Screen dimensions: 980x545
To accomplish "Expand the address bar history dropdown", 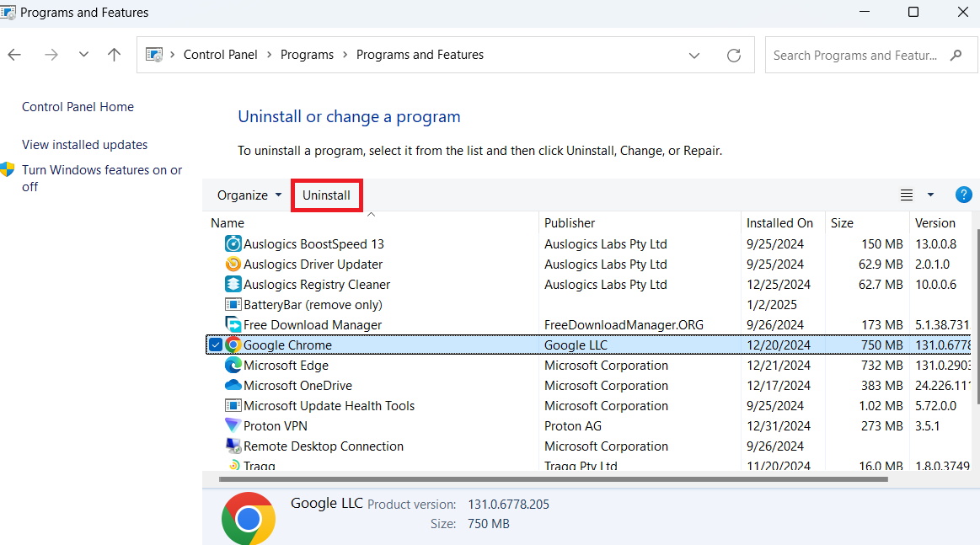I will pos(693,55).
